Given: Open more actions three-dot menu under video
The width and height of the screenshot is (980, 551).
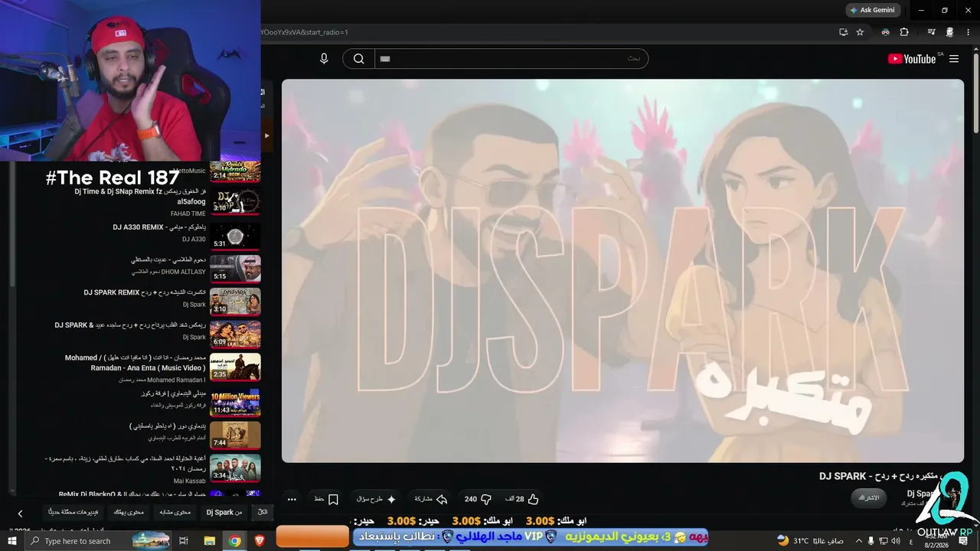Looking at the screenshot, I should [292, 499].
